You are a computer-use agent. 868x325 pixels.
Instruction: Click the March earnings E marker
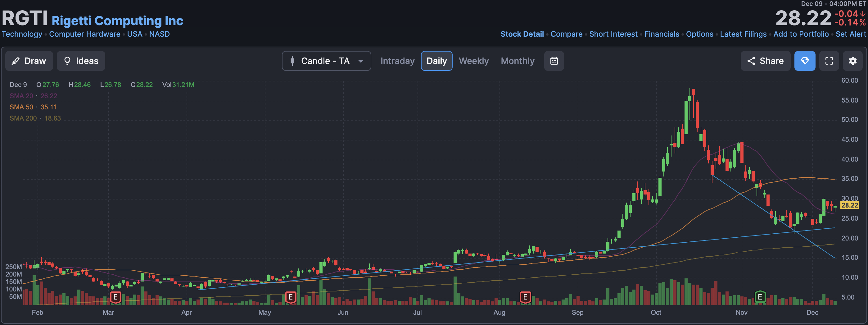coord(115,297)
